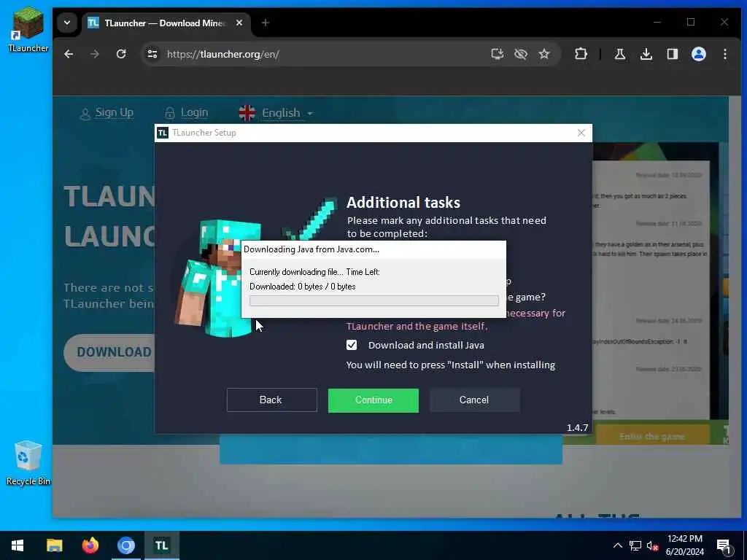747x560 pixels.
Task: Close the TLauncher Setup dialog
Action: [581, 133]
